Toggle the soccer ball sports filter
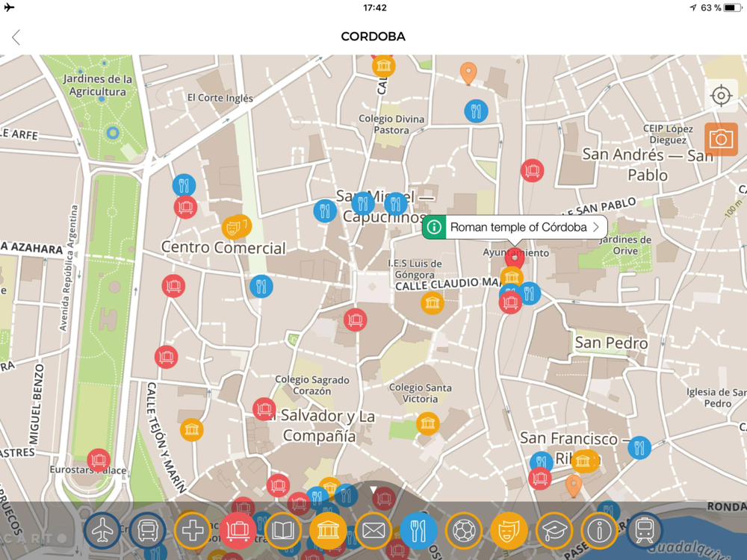The image size is (747, 560). pyautogui.click(x=464, y=530)
